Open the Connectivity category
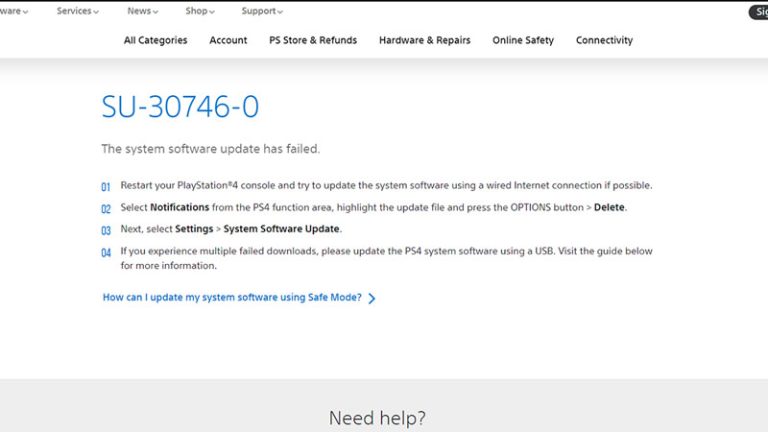 tap(604, 40)
